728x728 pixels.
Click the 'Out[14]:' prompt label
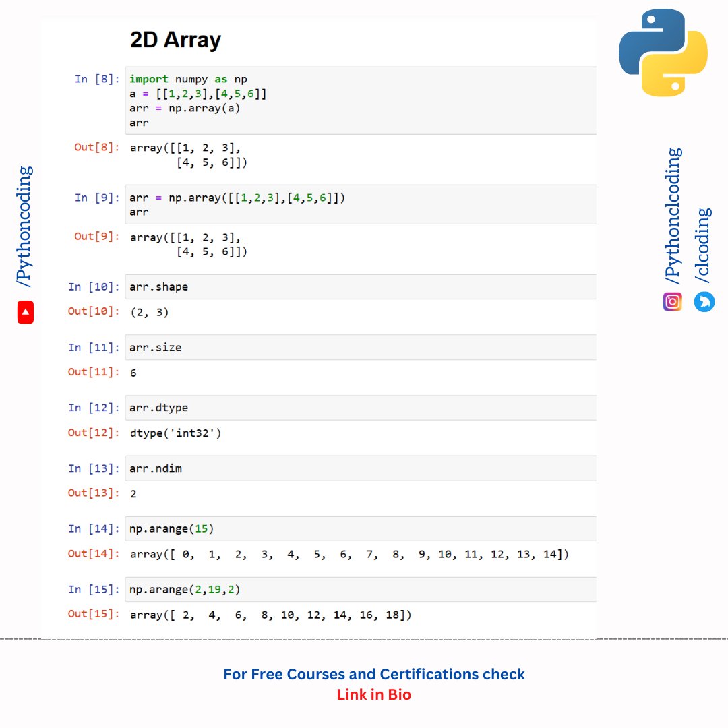pyautogui.click(x=94, y=554)
